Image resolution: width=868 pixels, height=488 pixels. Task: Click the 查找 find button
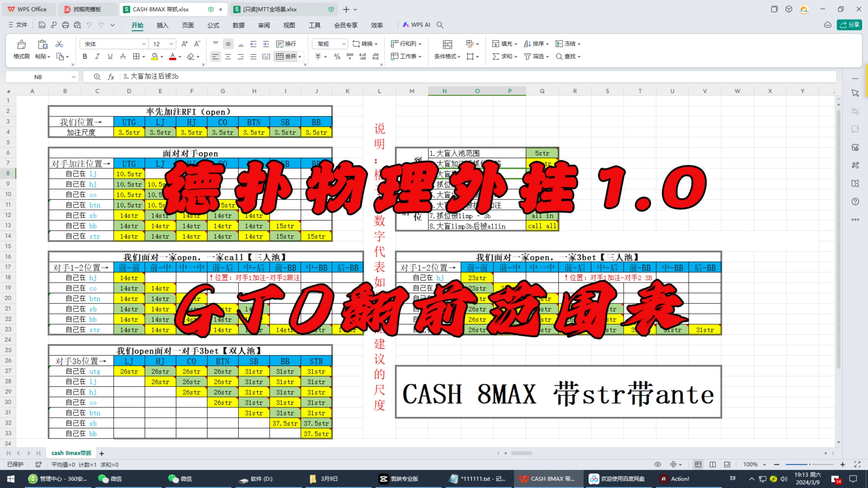tap(568, 56)
